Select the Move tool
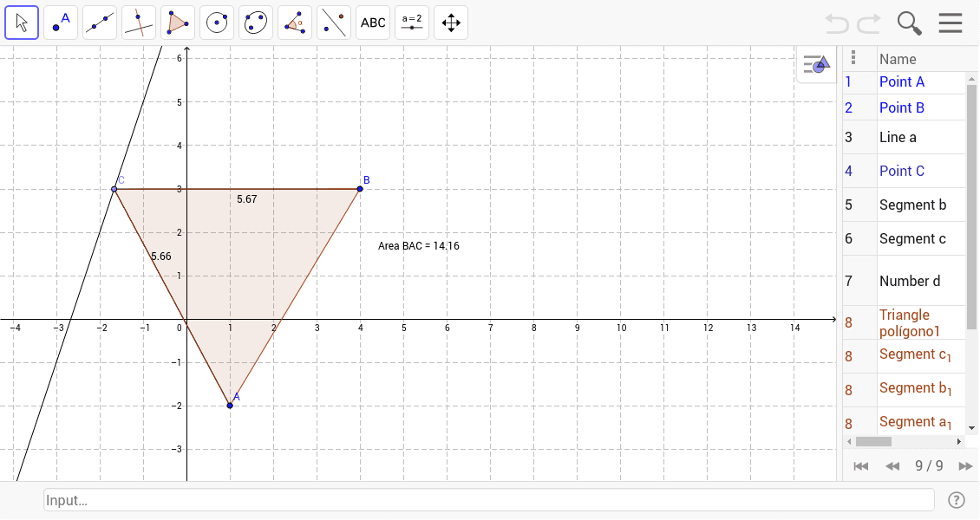980x520 pixels. tap(22, 22)
